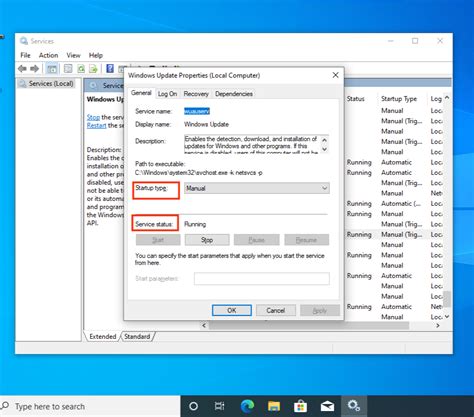
Task: Click the Stop the service link
Action: click(93, 117)
